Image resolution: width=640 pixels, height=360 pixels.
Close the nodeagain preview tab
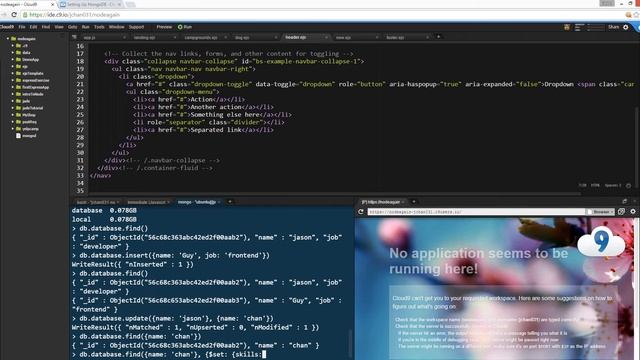click(403, 202)
